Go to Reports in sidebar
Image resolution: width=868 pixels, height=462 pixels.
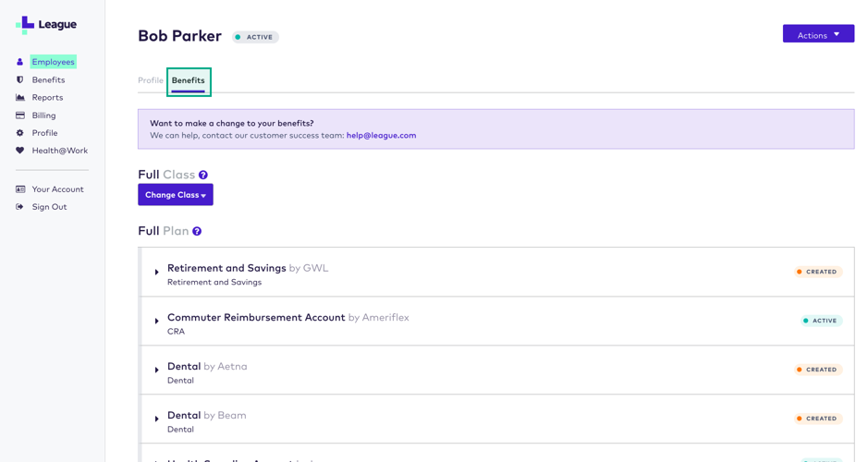tap(47, 97)
